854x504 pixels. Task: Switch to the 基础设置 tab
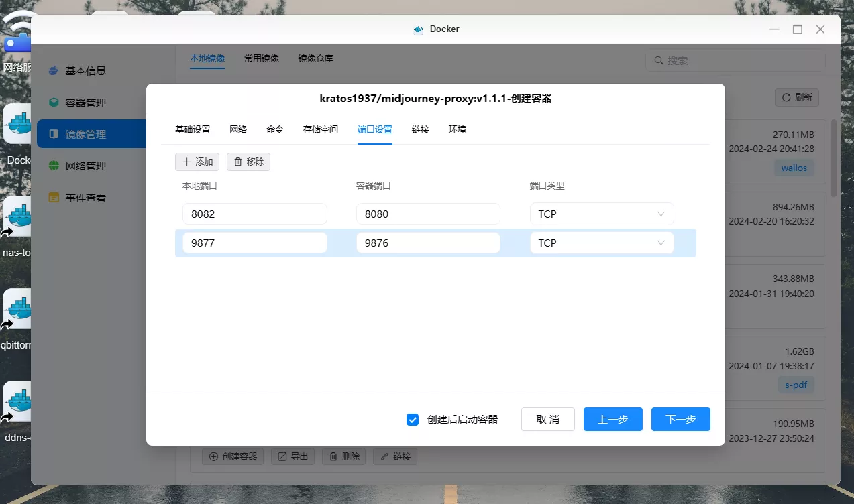(193, 129)
